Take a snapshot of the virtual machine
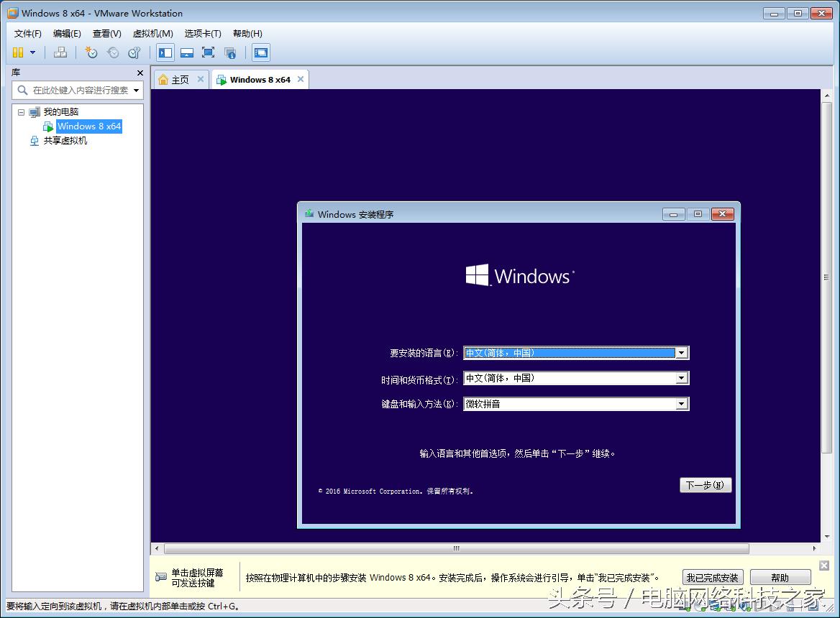Screen dimensions: 840x618 coord(91,52)
